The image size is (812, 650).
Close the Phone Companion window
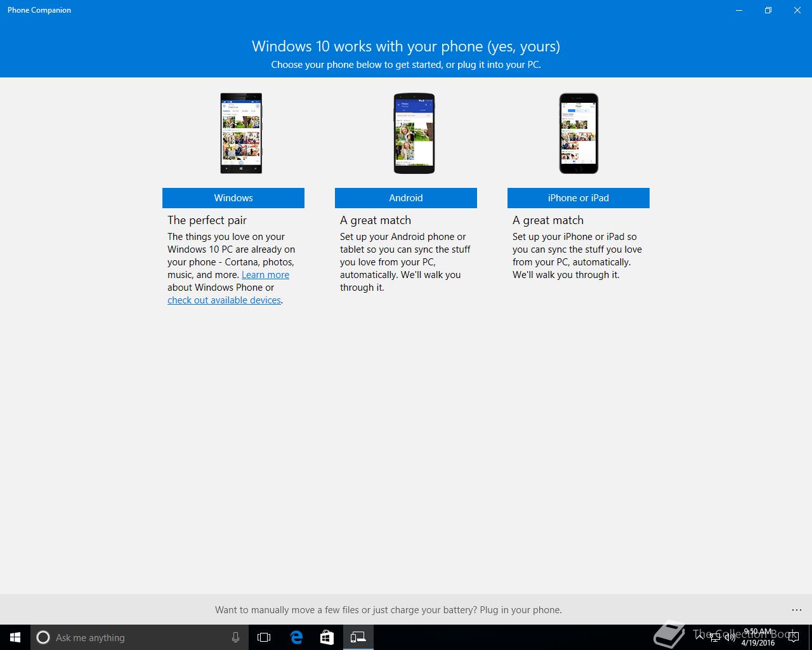[797, 10]
